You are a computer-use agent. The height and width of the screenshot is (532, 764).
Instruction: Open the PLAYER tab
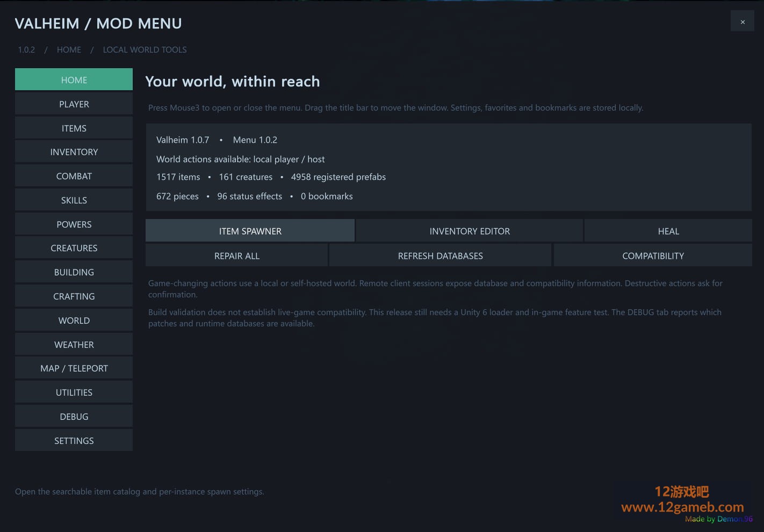pos(74,104)
